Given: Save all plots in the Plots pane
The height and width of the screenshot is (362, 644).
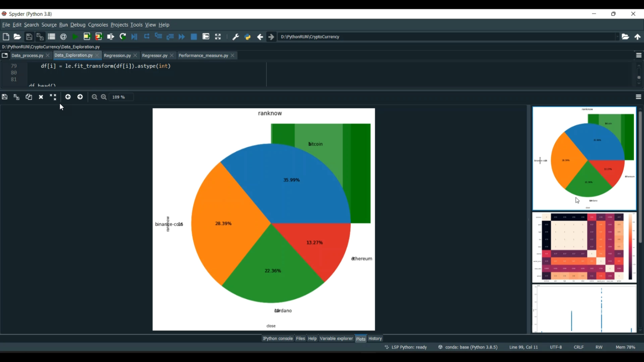Looking at the screenshot, I should click(x=16, y=97).
